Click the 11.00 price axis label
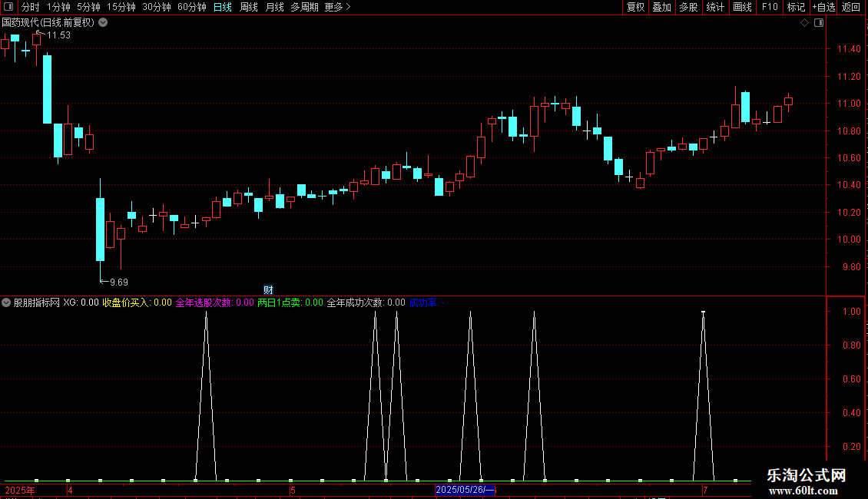868x499 pixels. point(849,104)
